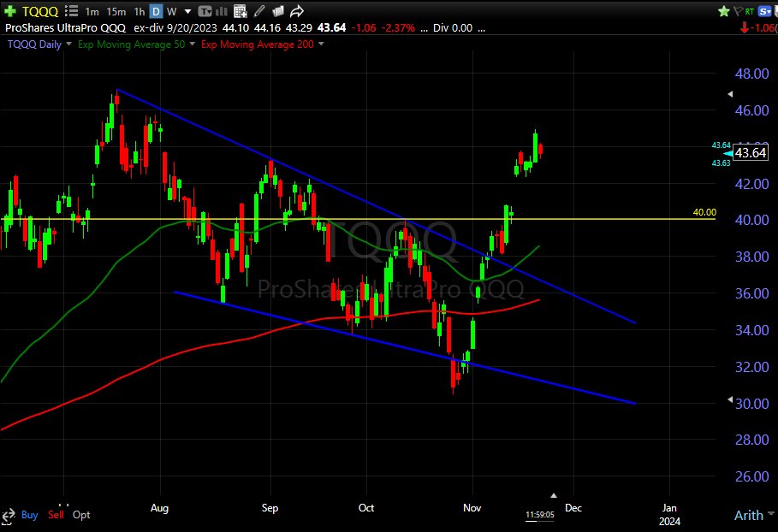The height and width of the screenshot is (532, 778).
Task: Open the watchlist list icon beside TQQQ
Action: pos(71,11)
